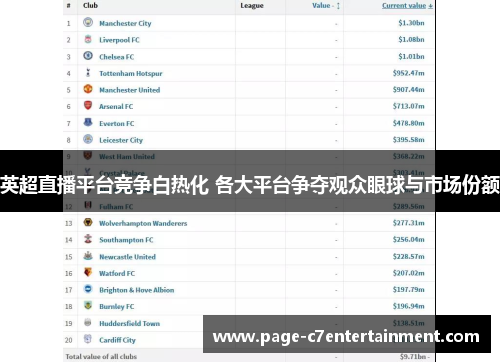Click the $1.08bn value cell
Screen dimensions: 500x362
pyautogui.click(x=411, y=40)
